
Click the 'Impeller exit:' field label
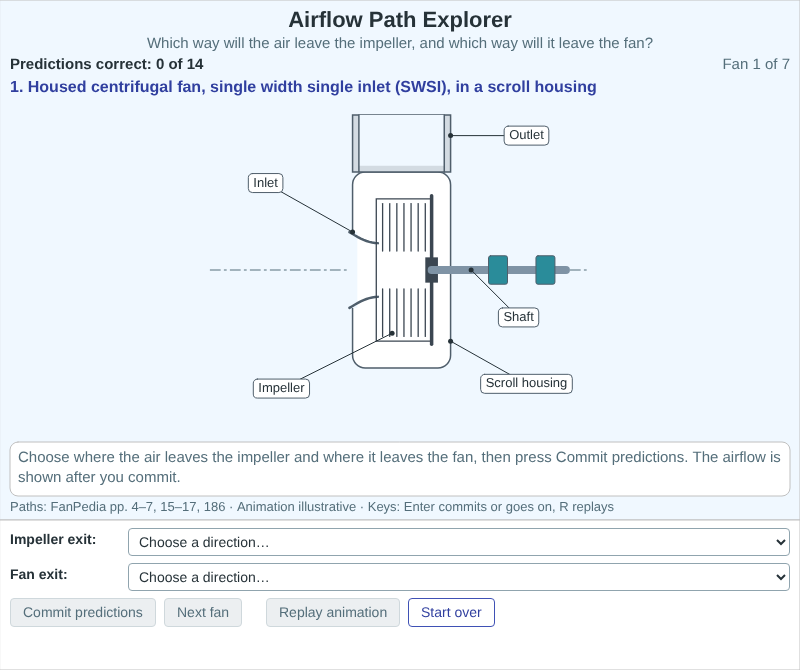tap(53, 539)
